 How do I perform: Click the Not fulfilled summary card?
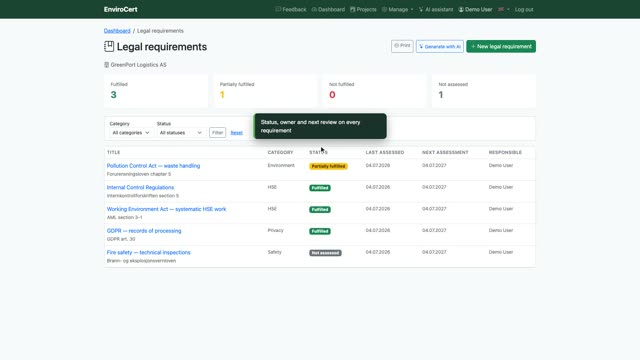pyautogui.click(x=375, y=91)
